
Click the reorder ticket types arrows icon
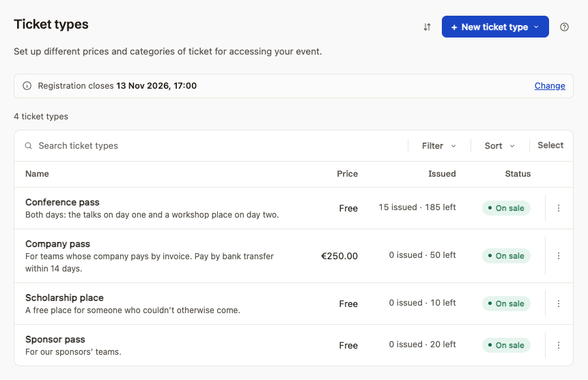pyautogui.click(x=427, y=27)
